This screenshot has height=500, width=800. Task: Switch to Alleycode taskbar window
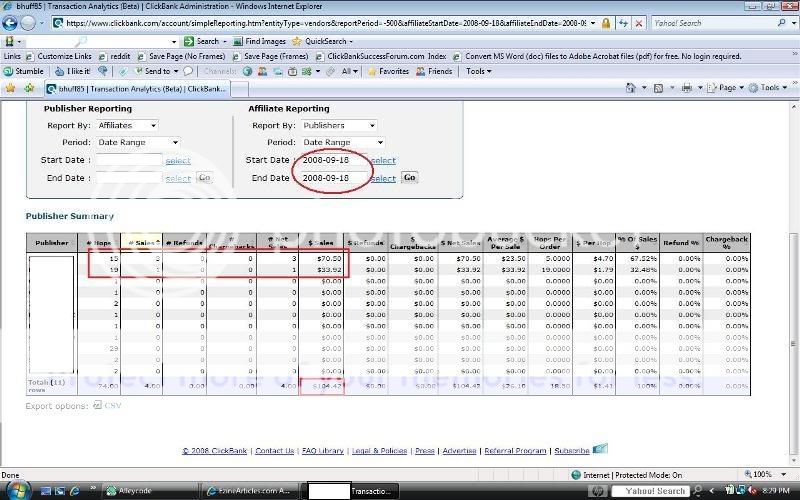tap(150, 491)
